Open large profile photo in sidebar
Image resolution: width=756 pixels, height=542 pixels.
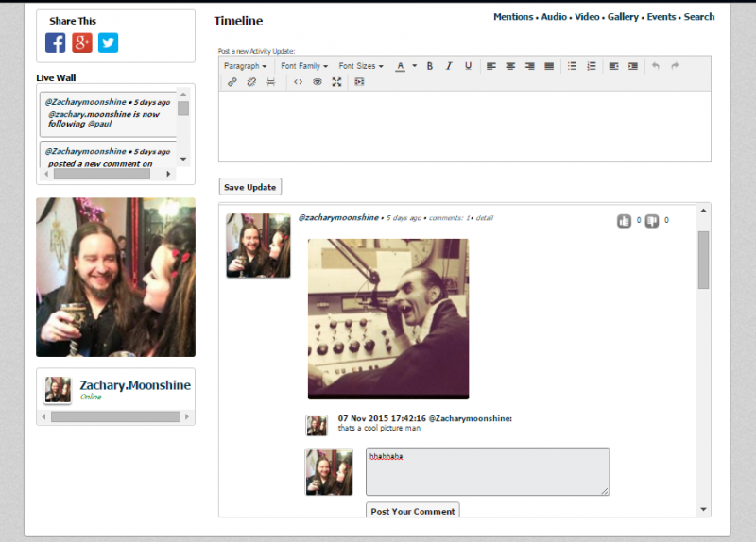tap(115, 277)
